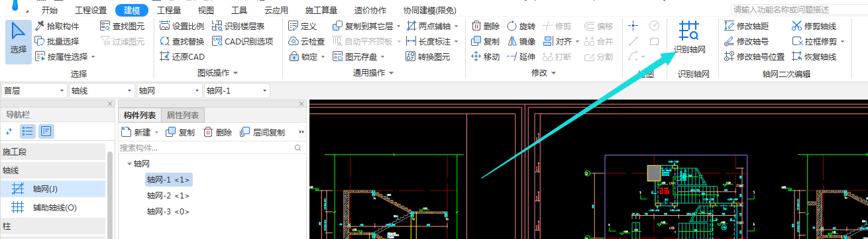Choose the 批量选择 batch select tool
Viewport: 868px width, 239px height.
(x=57, y=41)
